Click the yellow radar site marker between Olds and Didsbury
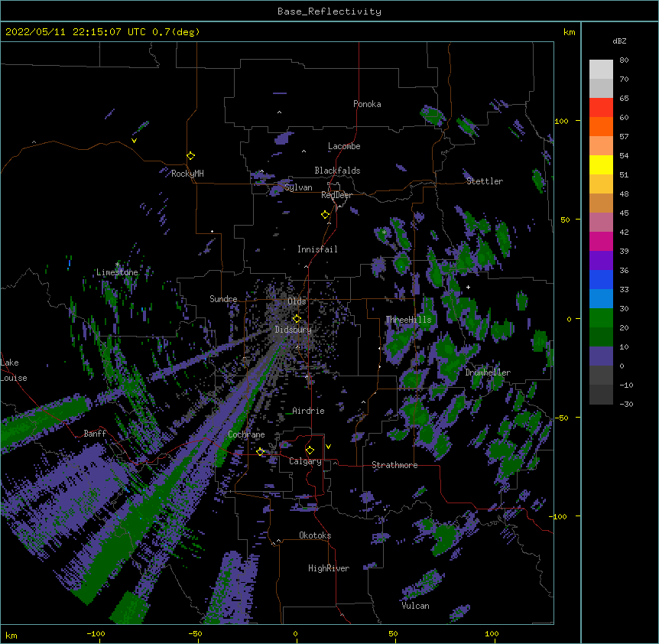 click(297, 319)
